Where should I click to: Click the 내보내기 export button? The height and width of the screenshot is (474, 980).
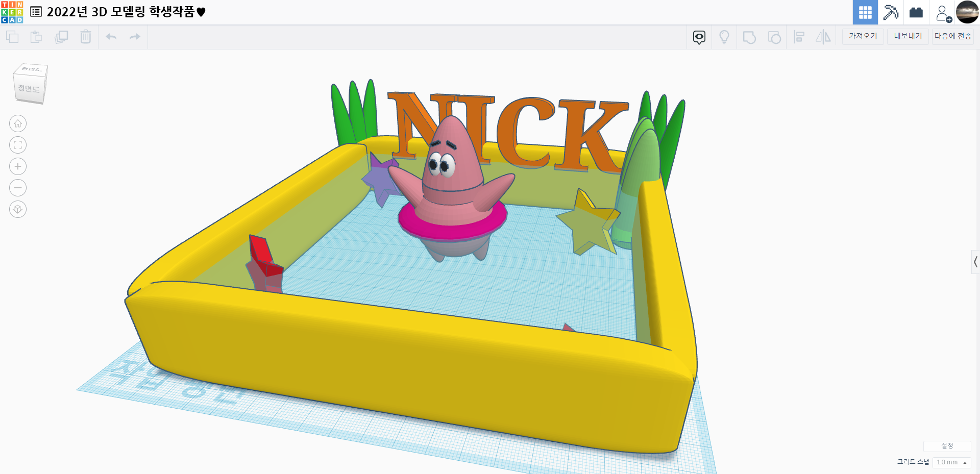[908, 36]
